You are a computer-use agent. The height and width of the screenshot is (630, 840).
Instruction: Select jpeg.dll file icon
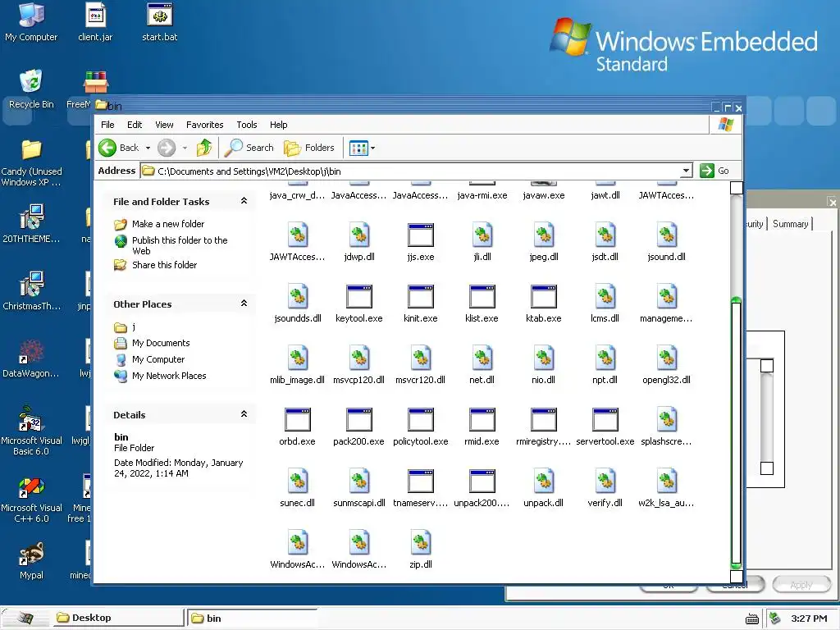[x=544, y=235]
